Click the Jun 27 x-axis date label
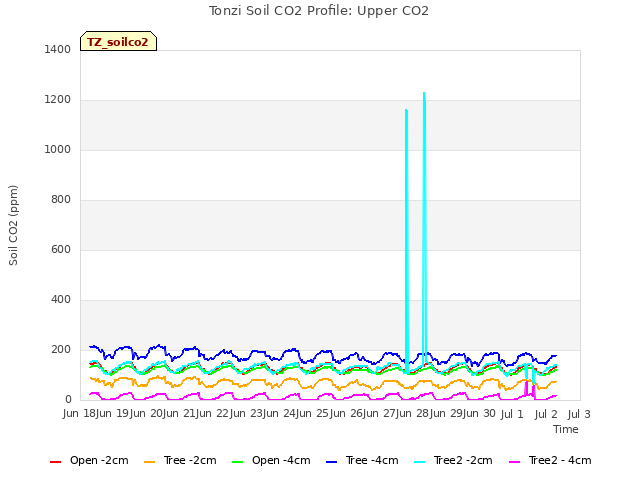This screenshot has width=640, height=480. pos(381,414)
